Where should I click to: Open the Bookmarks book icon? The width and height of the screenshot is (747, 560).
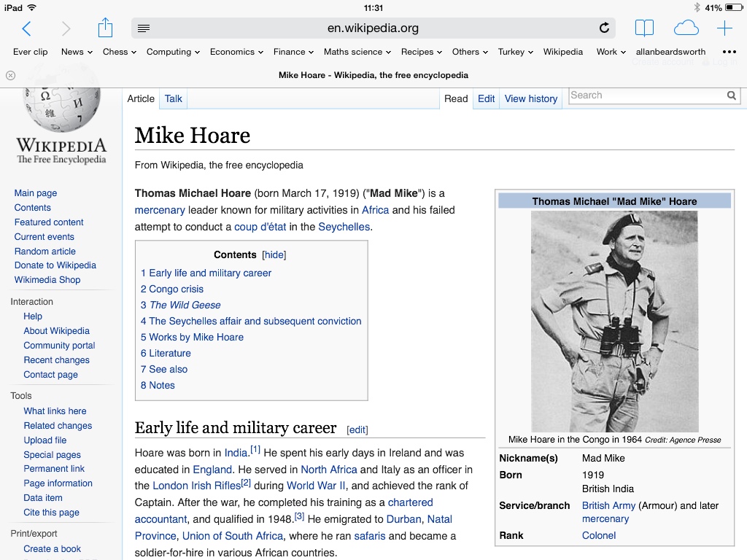(644, 28)
